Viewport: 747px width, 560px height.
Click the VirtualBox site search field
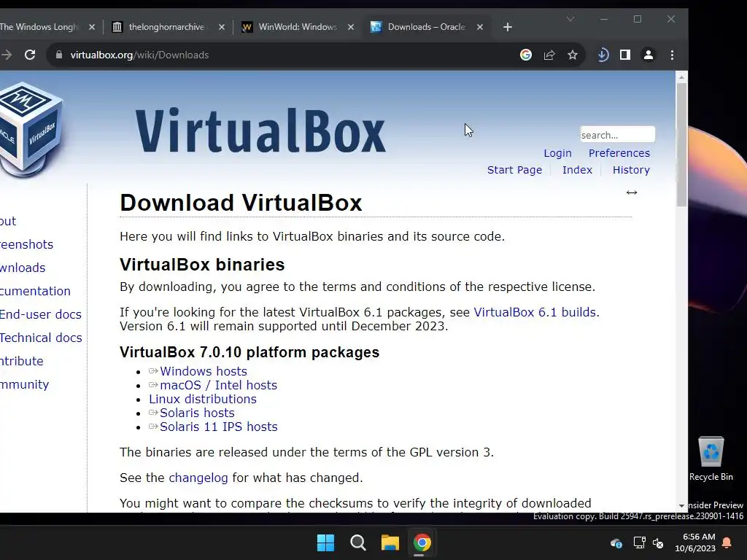[617, 135]
